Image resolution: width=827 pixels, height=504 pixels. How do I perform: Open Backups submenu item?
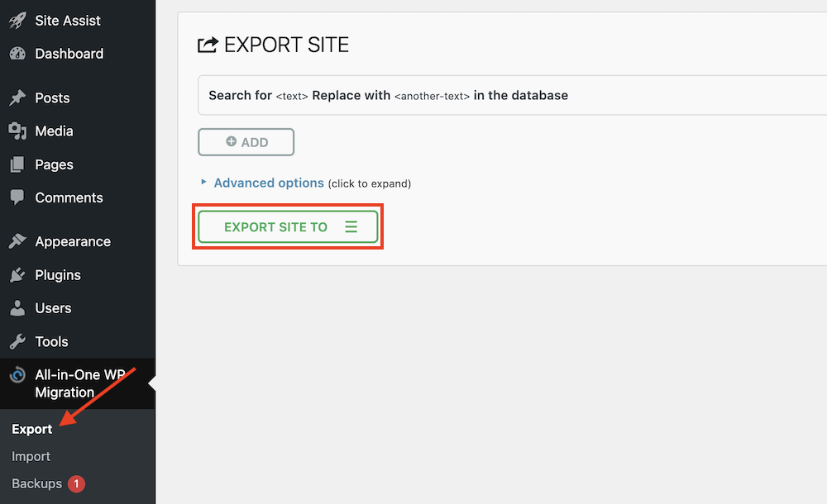[x=37, y=483]
